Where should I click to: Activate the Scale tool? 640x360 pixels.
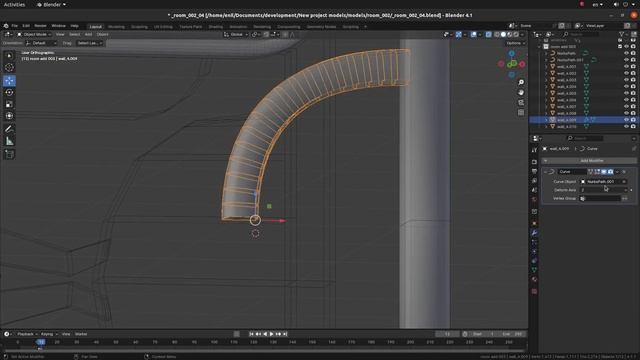[9, 104]
